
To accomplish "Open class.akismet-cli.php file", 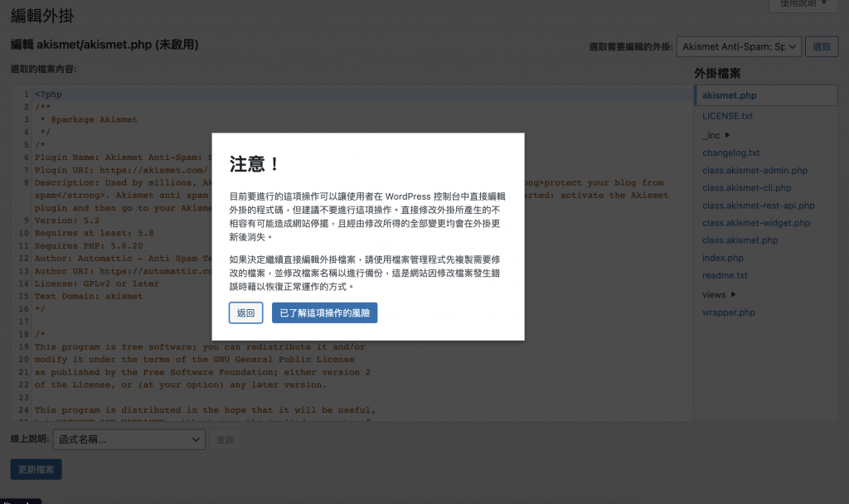I will pos(747,188).
